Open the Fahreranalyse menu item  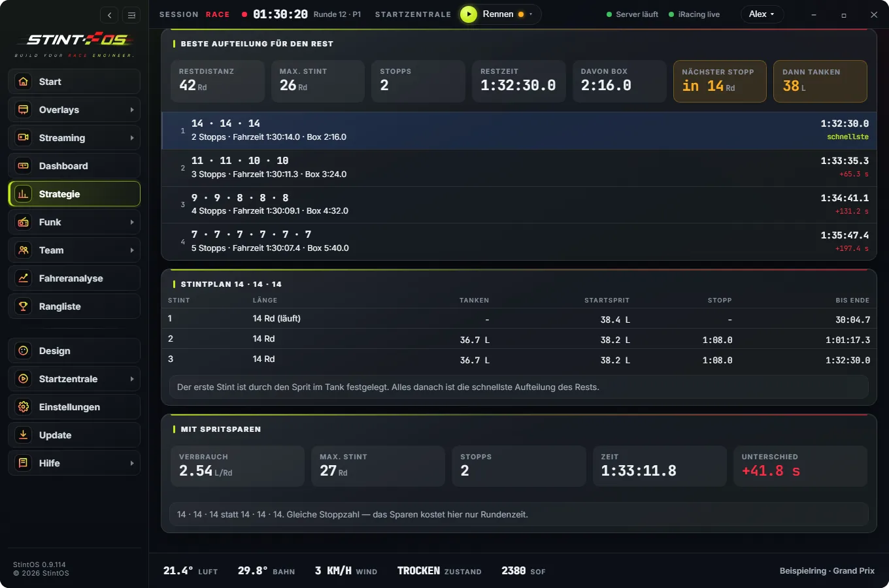(x=75, y=278)
